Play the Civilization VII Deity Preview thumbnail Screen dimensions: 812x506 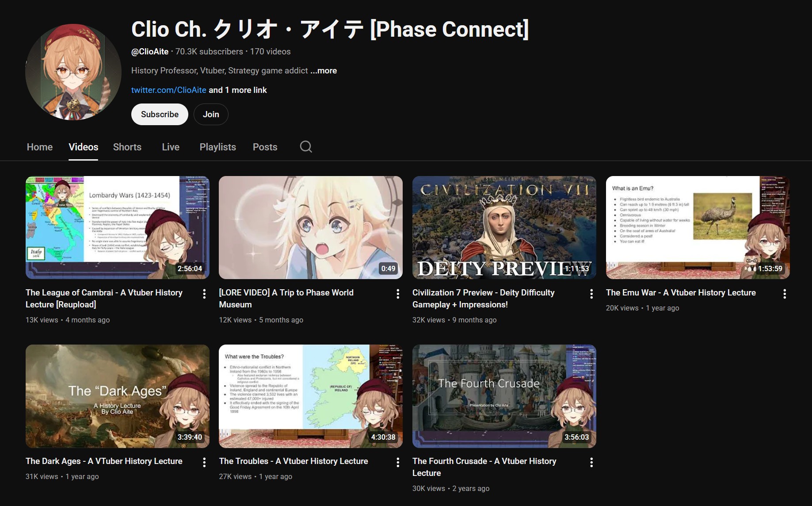pyautogui.click(x=504, y=227)
